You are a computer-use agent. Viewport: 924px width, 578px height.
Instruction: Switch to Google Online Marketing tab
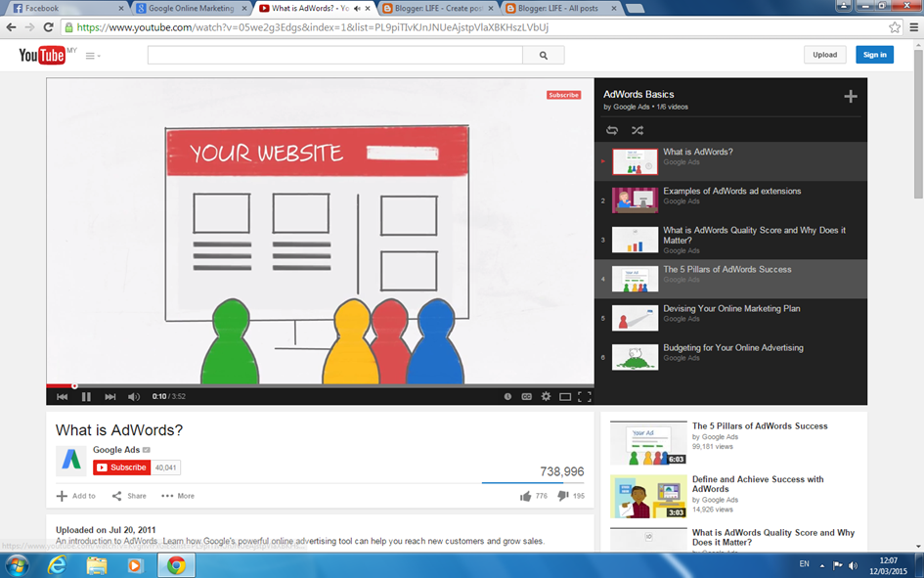(x=191, y=8)
